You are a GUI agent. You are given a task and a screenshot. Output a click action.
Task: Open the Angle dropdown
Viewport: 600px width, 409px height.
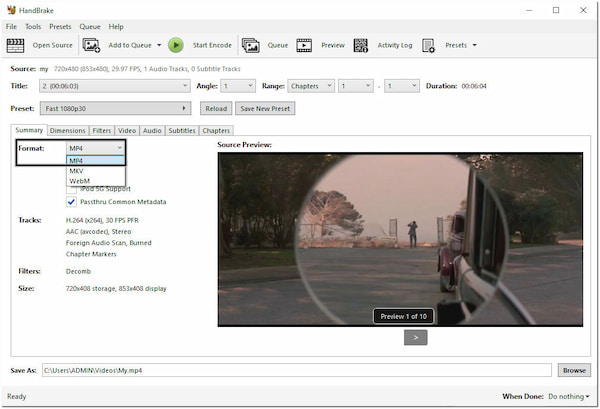coord(238,86)
